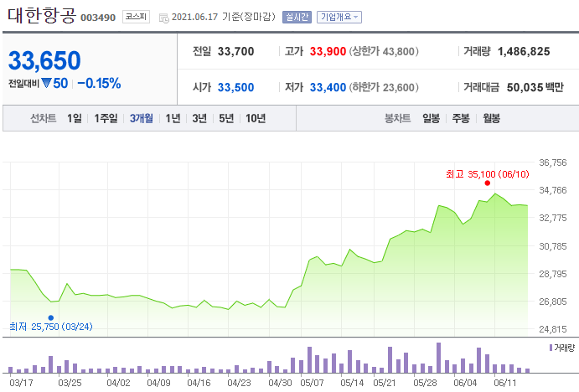Screen dimensions: 579x392
Task: Click the red 최고 35,100 marker dot
Action: [x=488, y=183]
